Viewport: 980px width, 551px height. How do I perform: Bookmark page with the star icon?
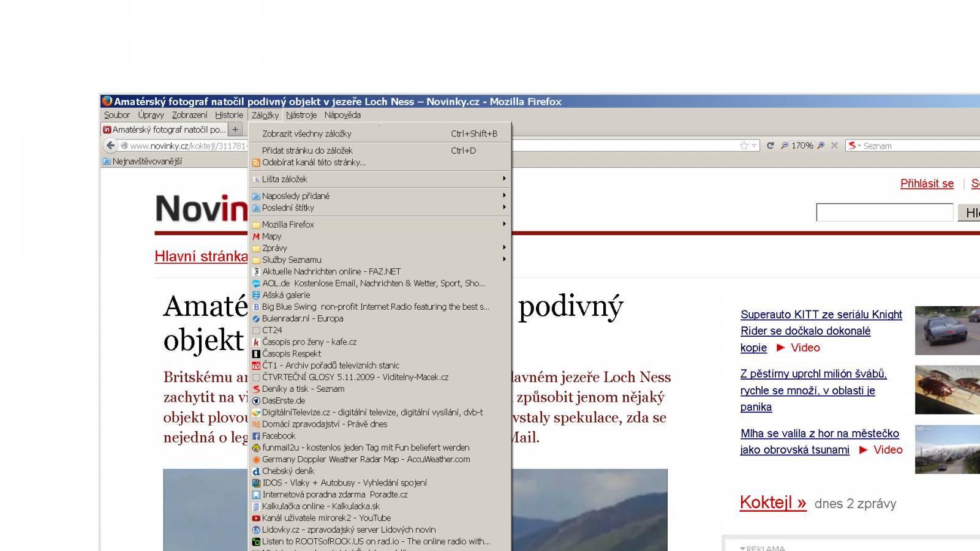744,146
